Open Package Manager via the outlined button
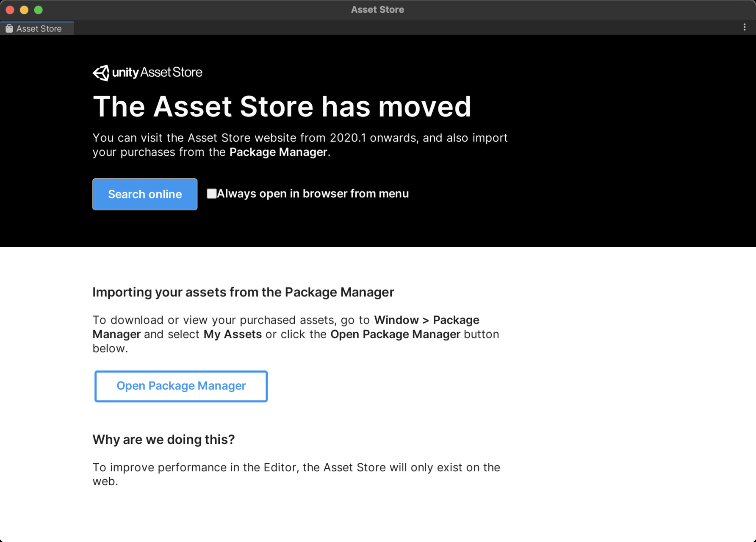The height and width of the screenshot is (542, 756). pyautogui.click(x=181, y=386)
